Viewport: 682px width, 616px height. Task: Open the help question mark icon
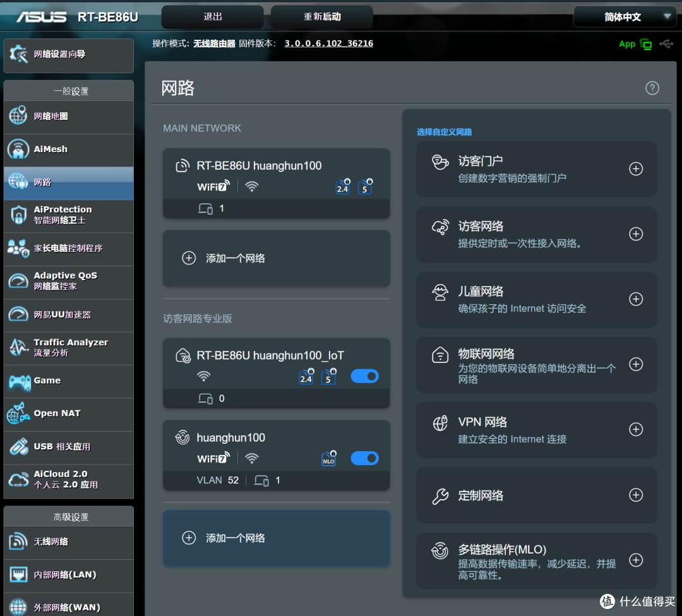652,88
